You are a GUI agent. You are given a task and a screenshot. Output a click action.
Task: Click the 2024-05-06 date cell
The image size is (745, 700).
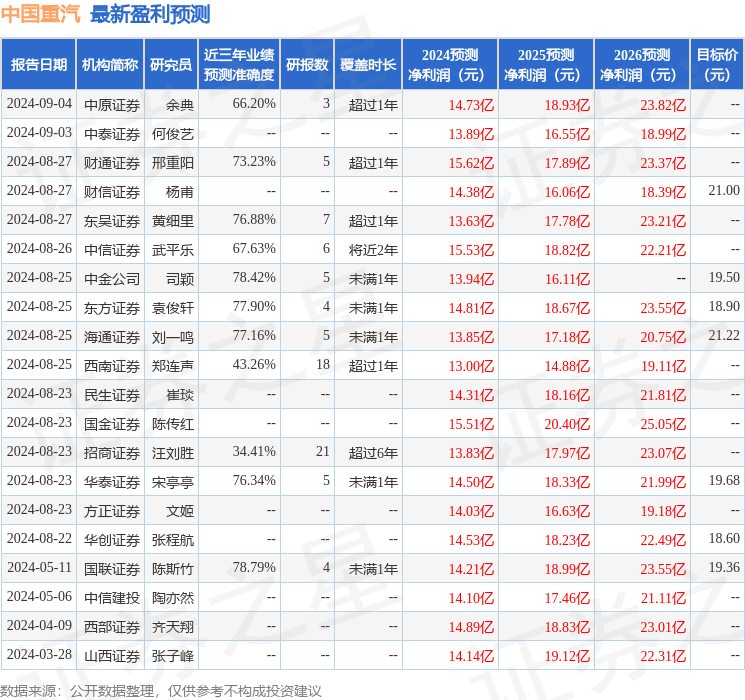[39, 596]
